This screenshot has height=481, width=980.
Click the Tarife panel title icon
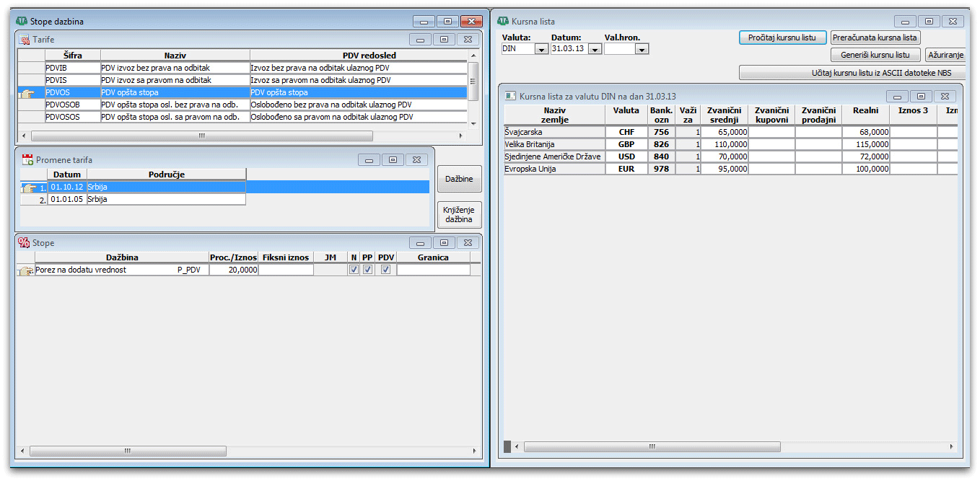pyautogui.click(x=25, y=40)
